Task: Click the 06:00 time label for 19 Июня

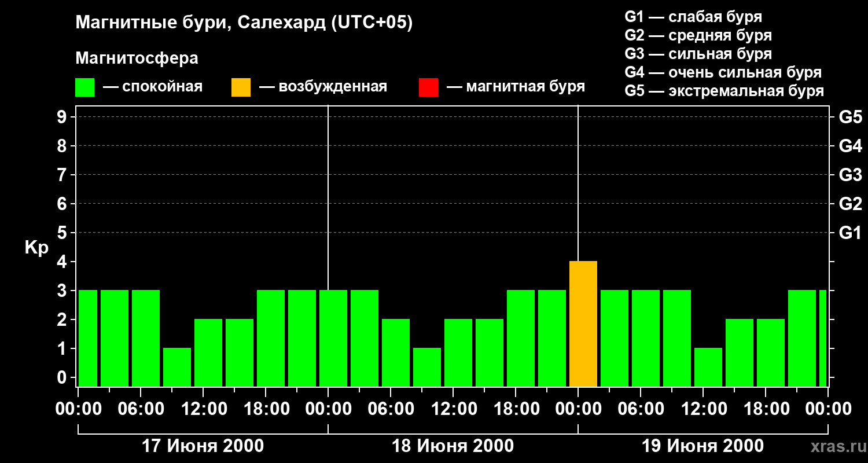Action: (640, 409)
